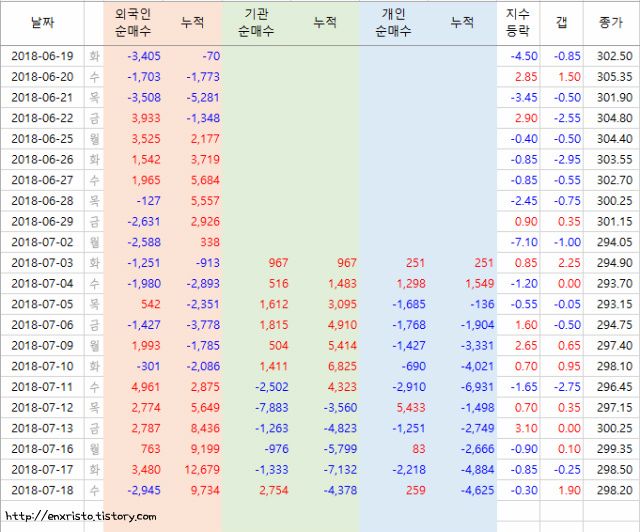The image size is (640, 532).
Task: Select the institution cumulative value 6,825
Action: click(342, 366)
